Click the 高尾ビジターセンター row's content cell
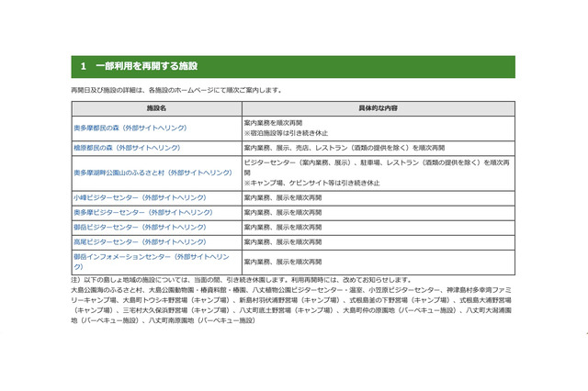 [x=379, y=242]
